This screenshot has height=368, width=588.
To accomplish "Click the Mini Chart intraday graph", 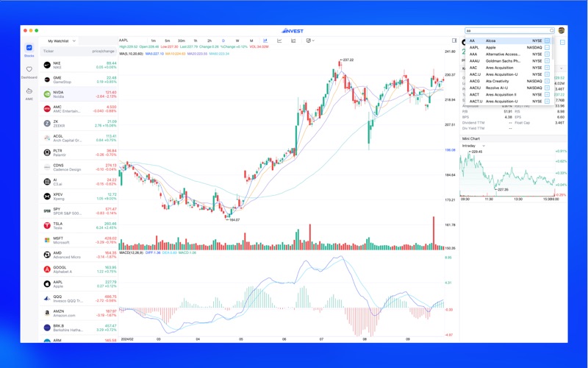I will [507, 173].
